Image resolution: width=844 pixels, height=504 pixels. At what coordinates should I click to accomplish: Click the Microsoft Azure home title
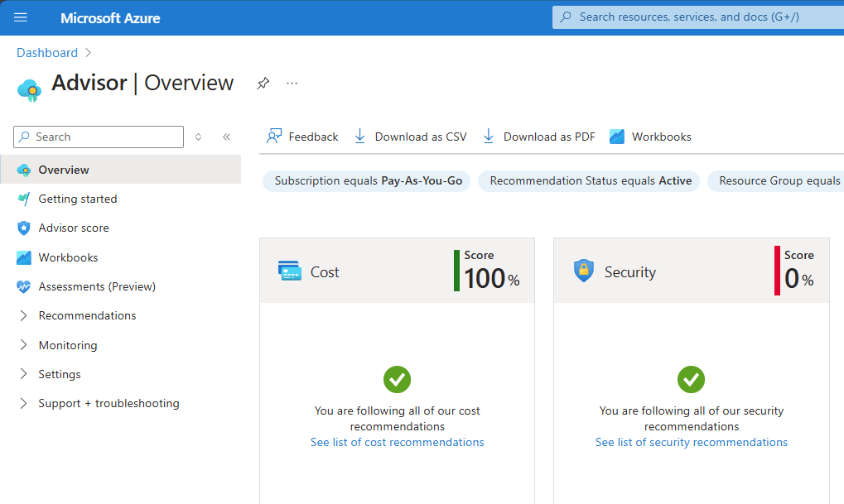click(110, 18)
